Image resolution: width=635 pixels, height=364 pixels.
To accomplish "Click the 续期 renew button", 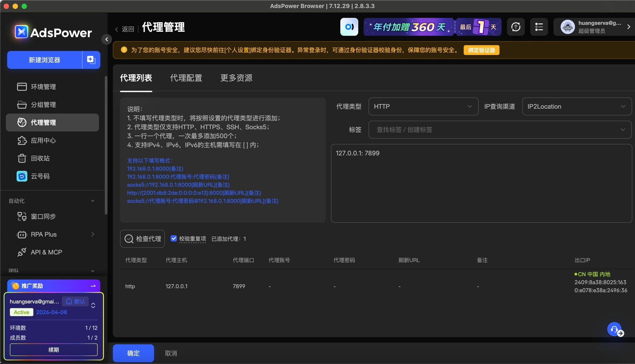I will pyautogui.click(x=54, y=350).
